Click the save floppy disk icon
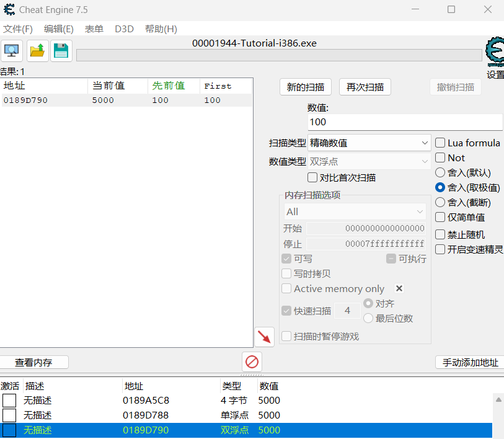 [61, 51]
